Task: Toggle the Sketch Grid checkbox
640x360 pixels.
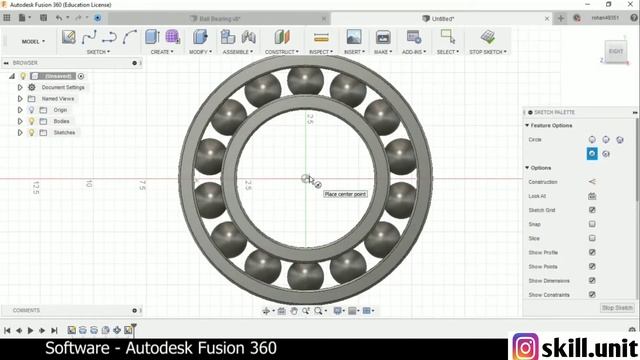Action: (x=592, y=210)
